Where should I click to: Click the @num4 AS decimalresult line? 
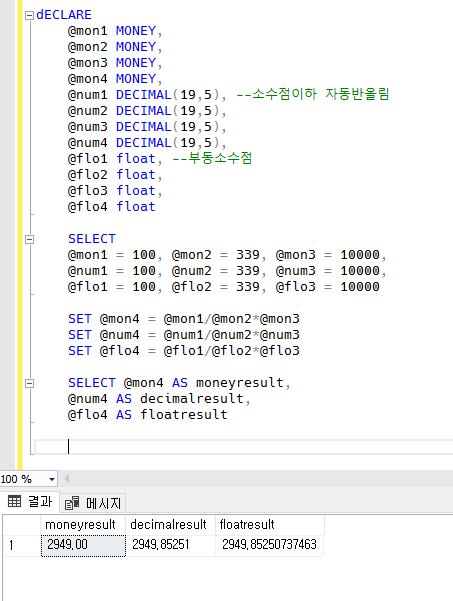coord(159,399)
